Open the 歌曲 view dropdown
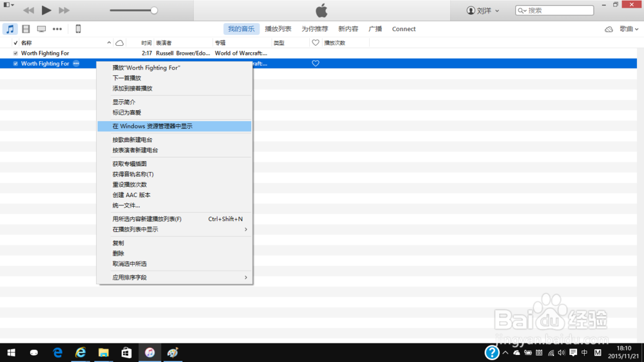 click(629, 29)
